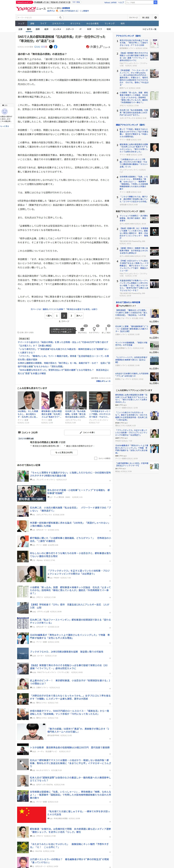Select the エンタメ category
Image resolution: width=174 pixels, height=868 pixels.
point(57,29)
